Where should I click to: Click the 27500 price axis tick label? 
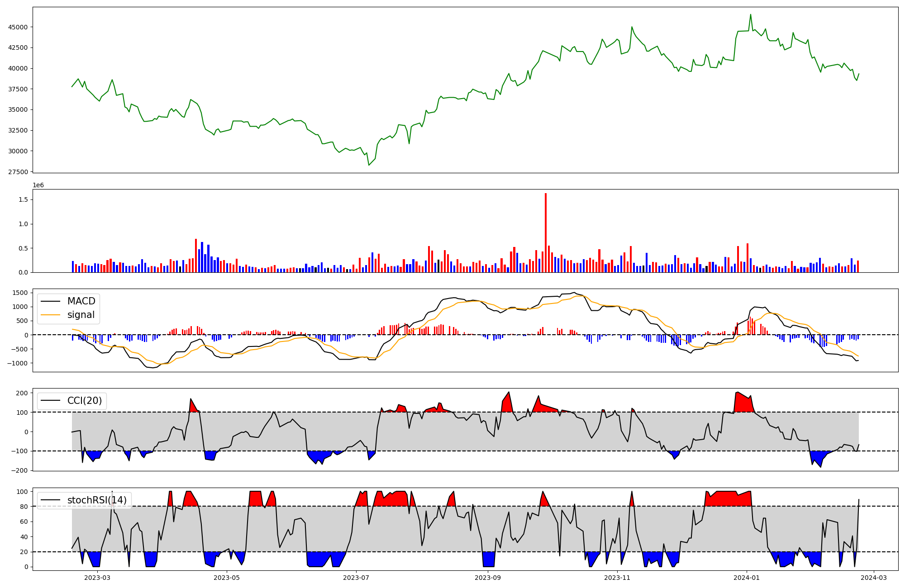[x=18, y=172]
